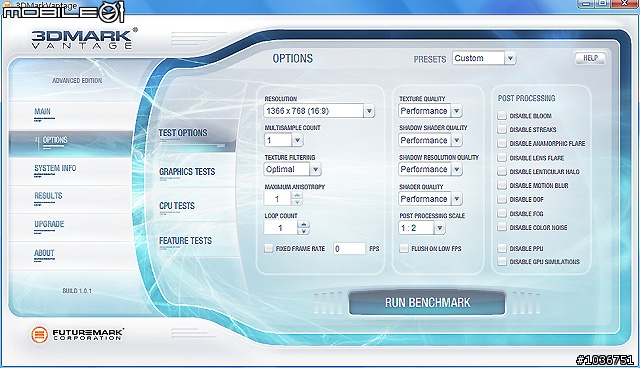Open the Resolution dropdown
Image resolution: width=640 pixels, height=368 pixels.
click(319, 111)
